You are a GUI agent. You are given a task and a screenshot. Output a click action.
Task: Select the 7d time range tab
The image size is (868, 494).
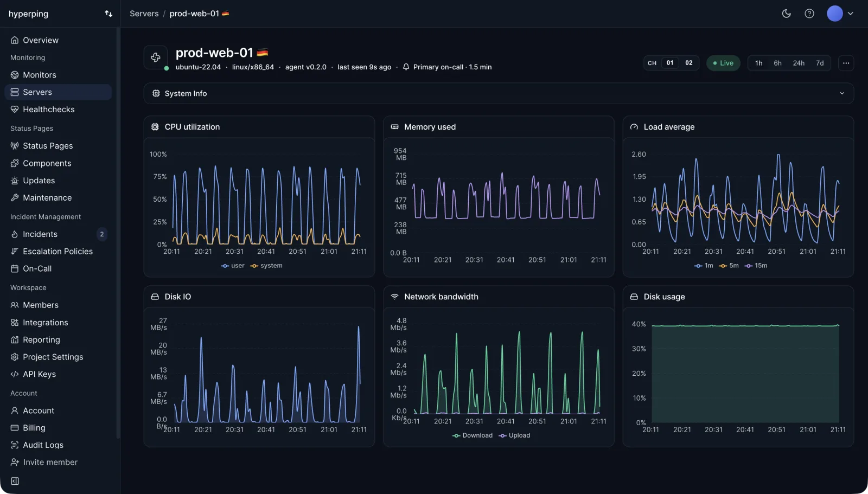pyautogui.click(x=820, y=63)
